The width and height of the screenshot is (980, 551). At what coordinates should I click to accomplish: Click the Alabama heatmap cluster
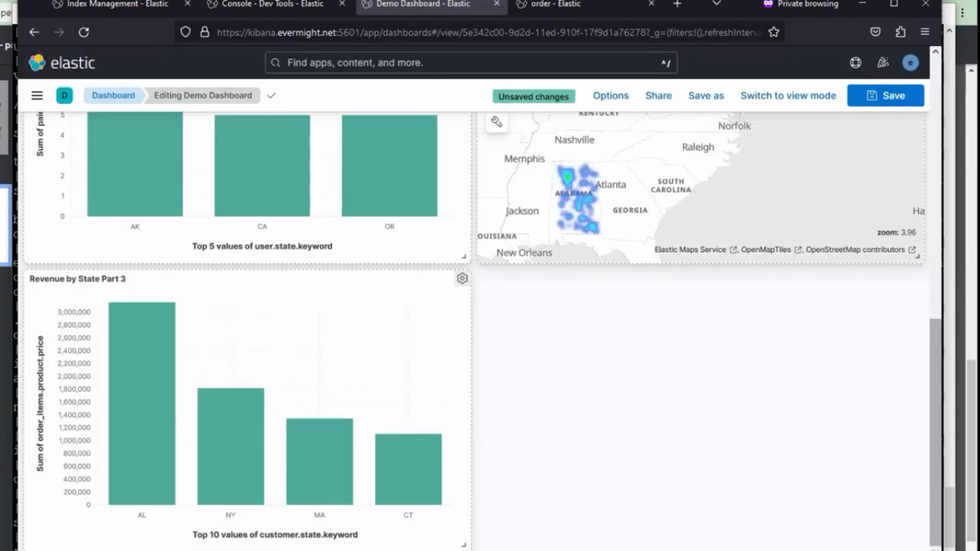tap(578, 199)
